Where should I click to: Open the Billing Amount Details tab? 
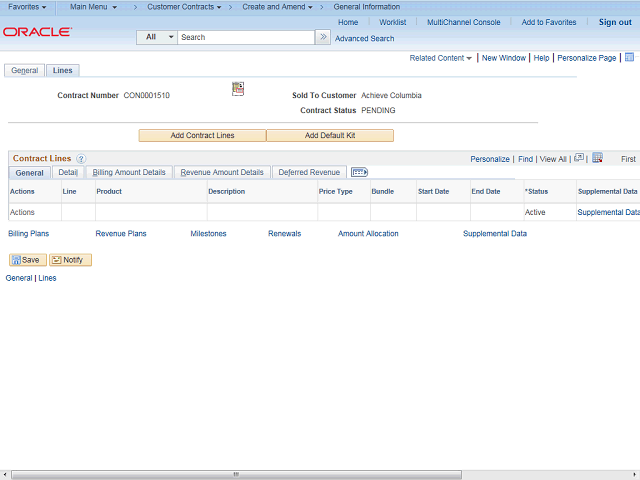129,172
